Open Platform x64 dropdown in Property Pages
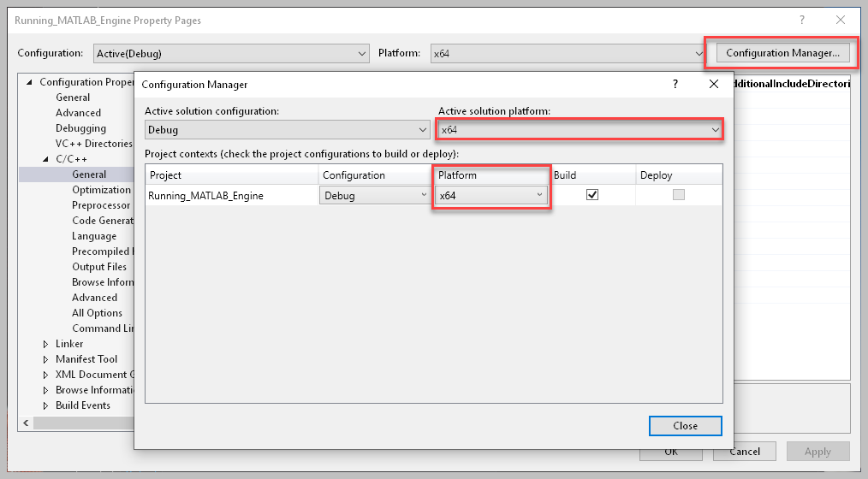Image resolution: width=868 pixels, height=479 pixels. coord(568,54)
